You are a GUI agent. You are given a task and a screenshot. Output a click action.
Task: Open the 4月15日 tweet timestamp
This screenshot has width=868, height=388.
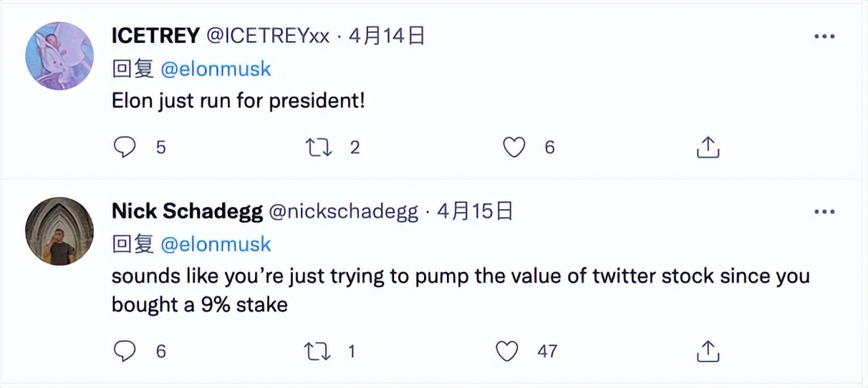pos(475,211)
